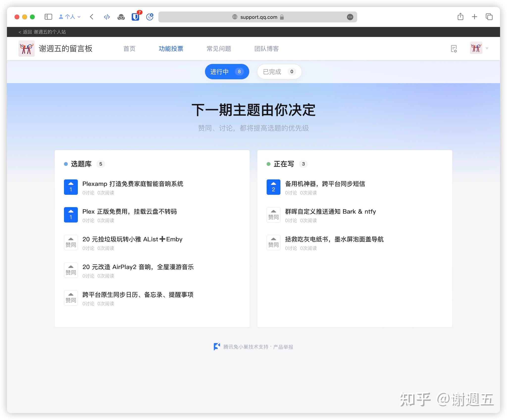Viewport: 507px width, 420px height.
Task: Open new tab with plus icon
Action: pyautogui.click(x=474, y=17)
